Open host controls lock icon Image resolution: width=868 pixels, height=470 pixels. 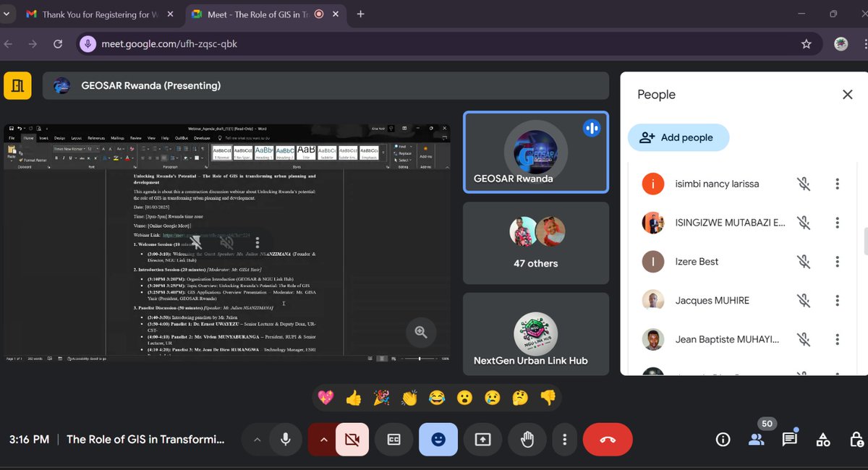pyautogui.click(x=857, y=439)
